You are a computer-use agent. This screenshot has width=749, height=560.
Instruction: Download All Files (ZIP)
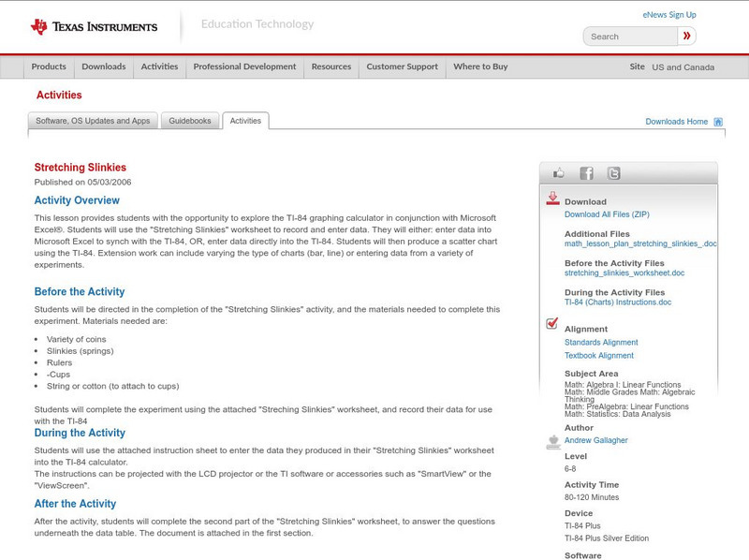(x=607, y=214)
